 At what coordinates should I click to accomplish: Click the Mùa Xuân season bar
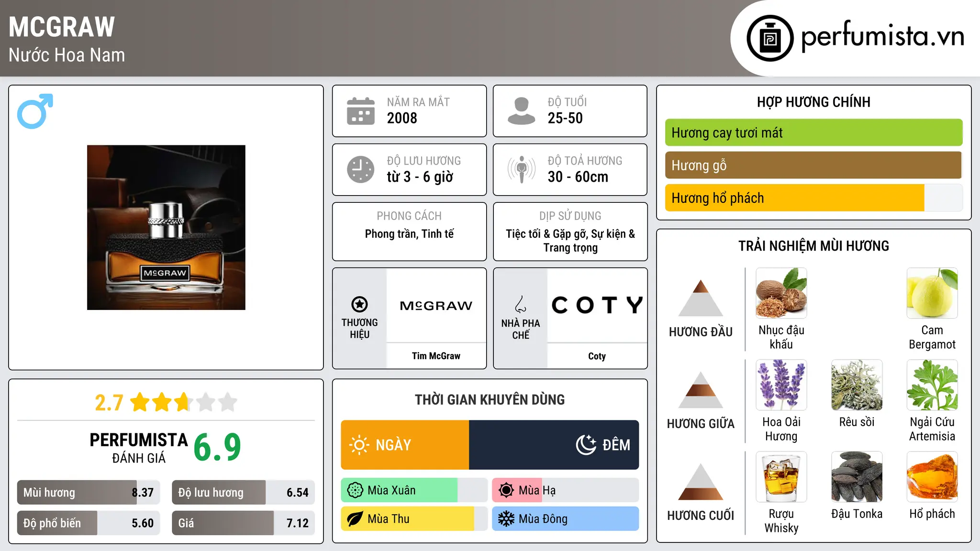(x=414, y=490)
